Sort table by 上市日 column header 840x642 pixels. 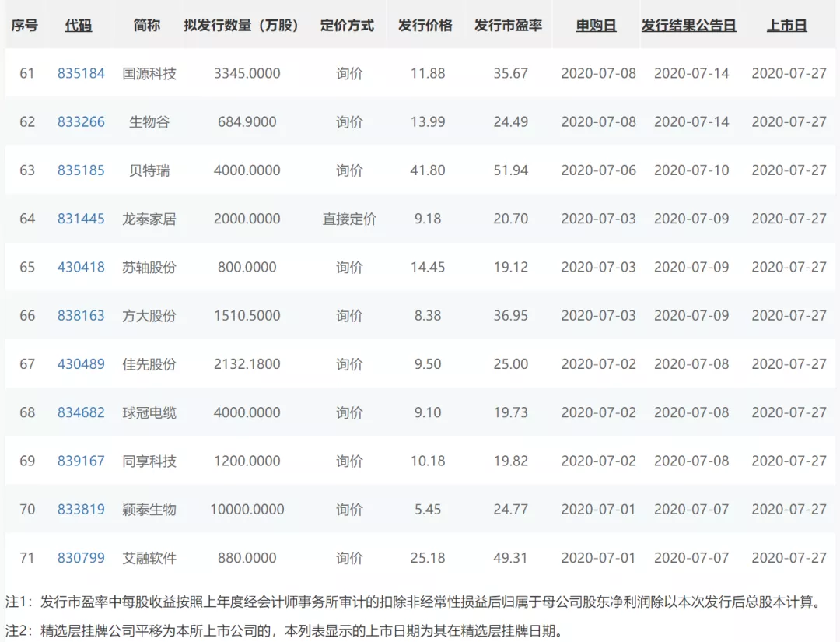[786, 25]
